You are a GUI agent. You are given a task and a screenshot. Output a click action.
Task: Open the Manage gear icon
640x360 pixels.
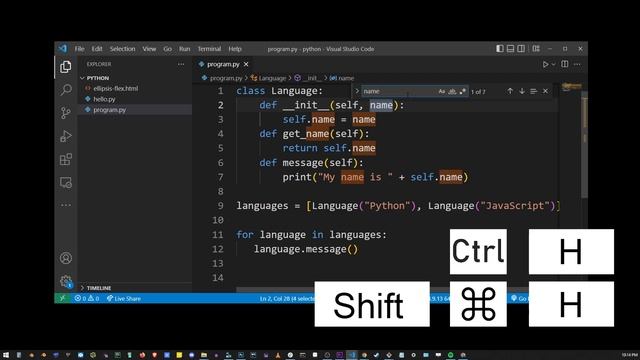tap(66, 281)
